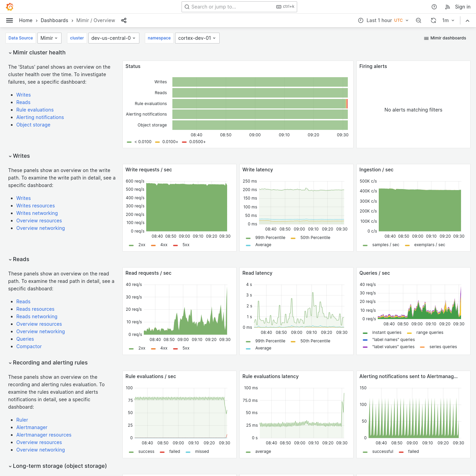
Task: Select Home in the breadcrumb
Action: click(x=26, y=20)
